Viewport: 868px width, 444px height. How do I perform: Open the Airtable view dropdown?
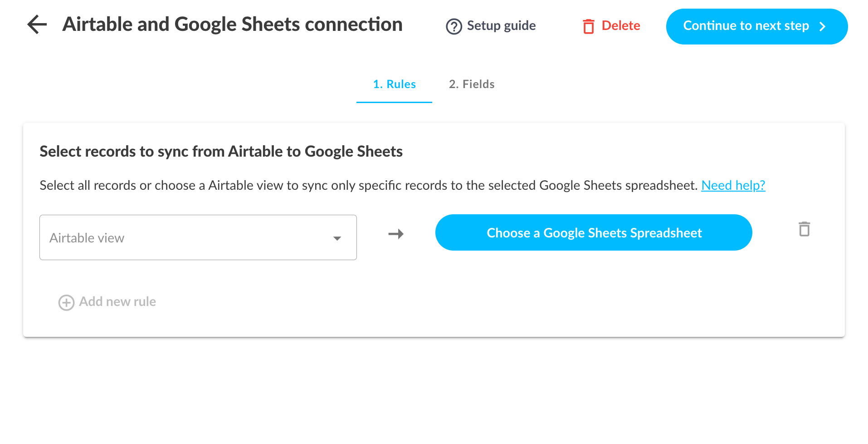198,237
